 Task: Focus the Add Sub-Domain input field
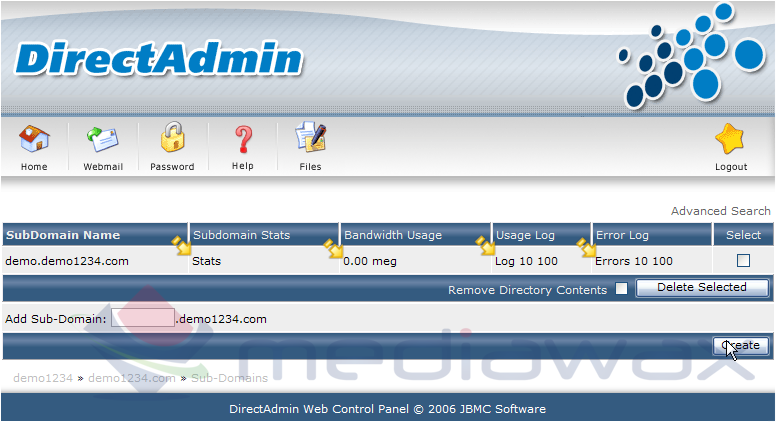[x=143, y=318]
